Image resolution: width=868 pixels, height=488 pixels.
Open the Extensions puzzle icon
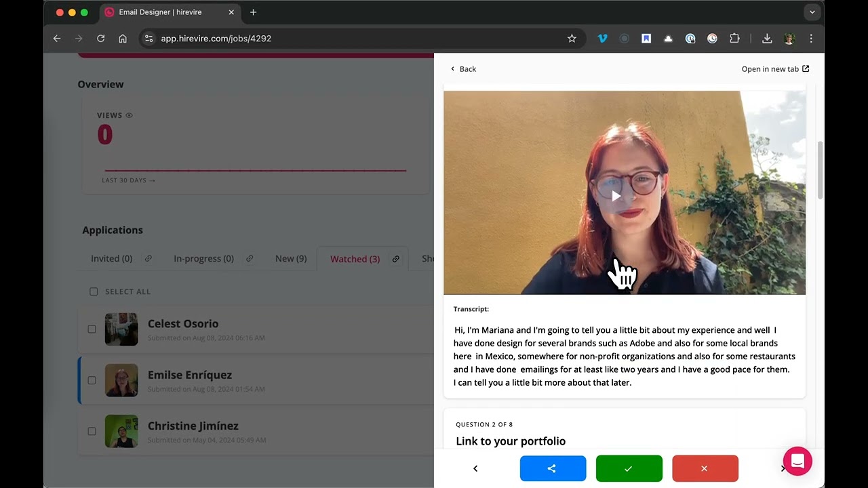(x=734, y=39)
